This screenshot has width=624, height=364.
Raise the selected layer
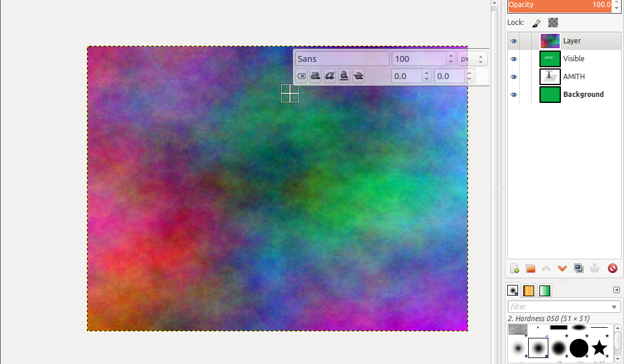click(547, 269)
